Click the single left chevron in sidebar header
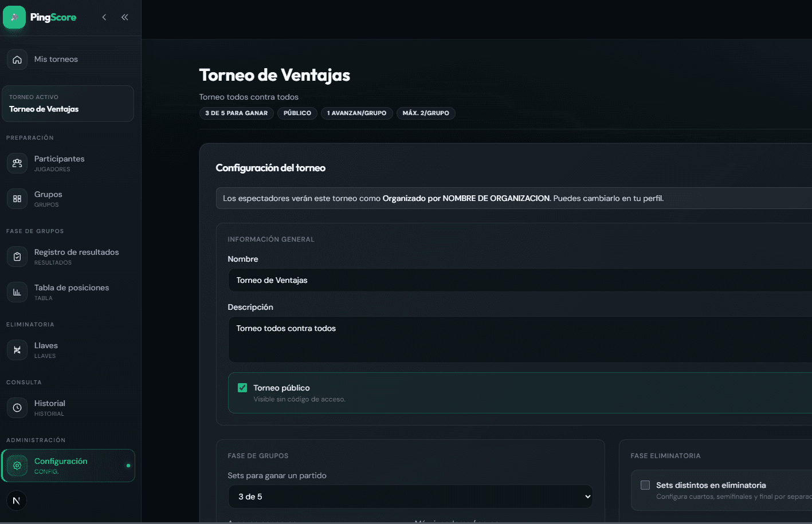The width and height of the screenshot is (812, 524). [x=104, y=17]
